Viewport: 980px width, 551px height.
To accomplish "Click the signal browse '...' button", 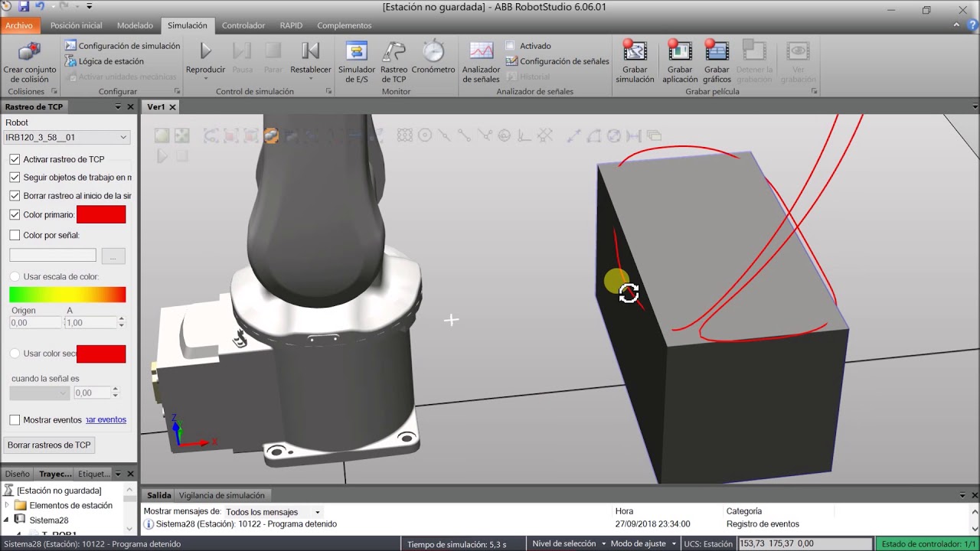I will coord(113,256).
